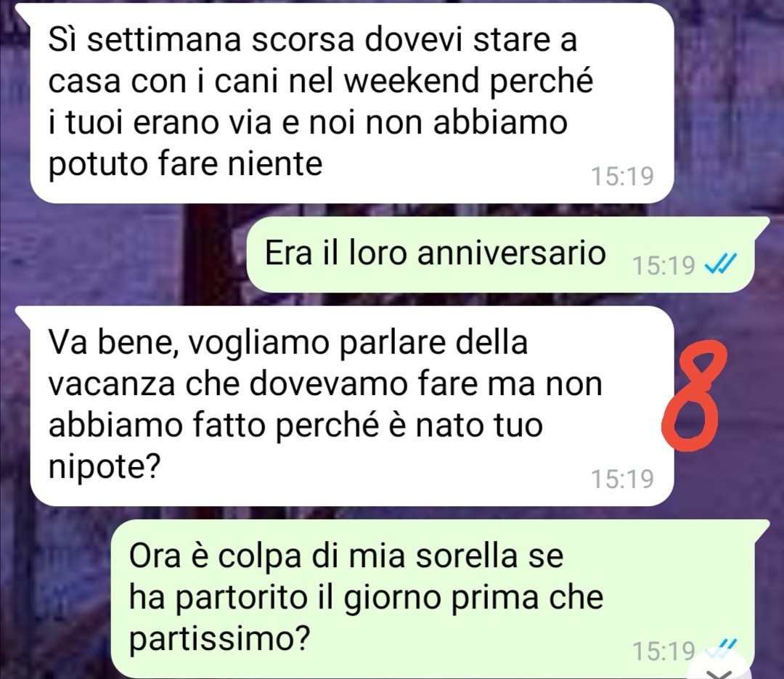Click the red handwritten number 8
Viewport: 784px width, 679px height.
click(x=693, y=396)
